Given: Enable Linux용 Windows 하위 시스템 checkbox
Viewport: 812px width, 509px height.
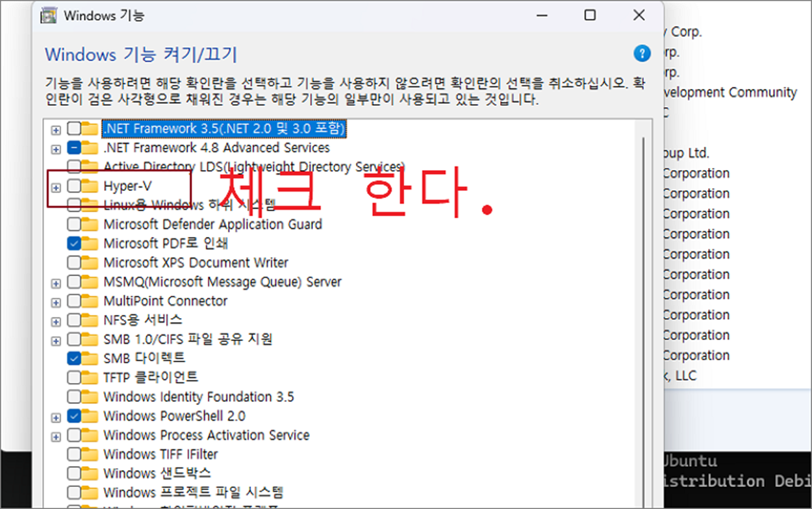Looking at the screenshot, I should 73,206.
